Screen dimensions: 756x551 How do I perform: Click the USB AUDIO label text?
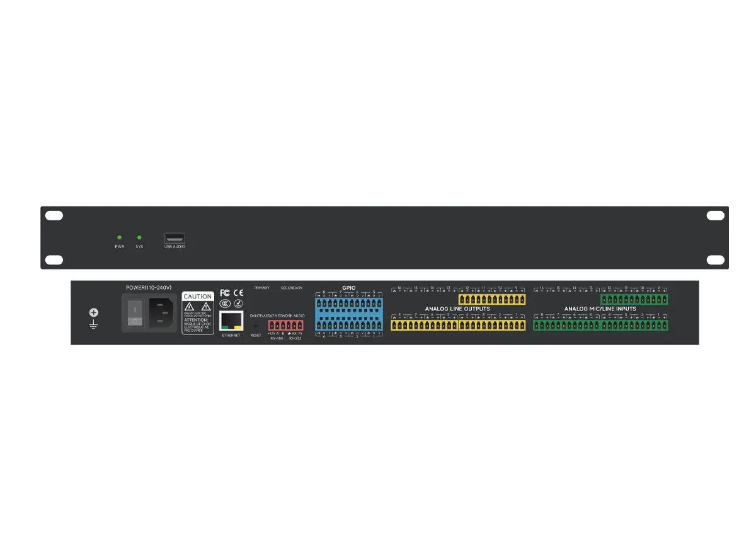click(x=175, y=247)
